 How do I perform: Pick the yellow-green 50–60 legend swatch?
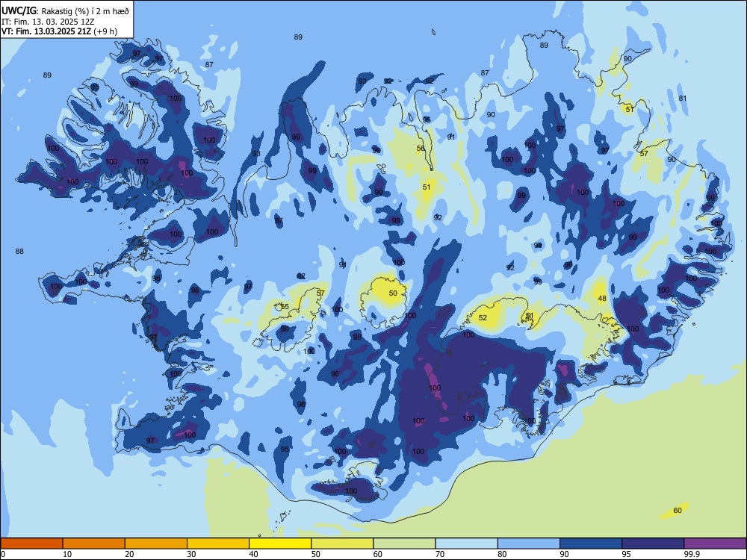pos(342,544)
